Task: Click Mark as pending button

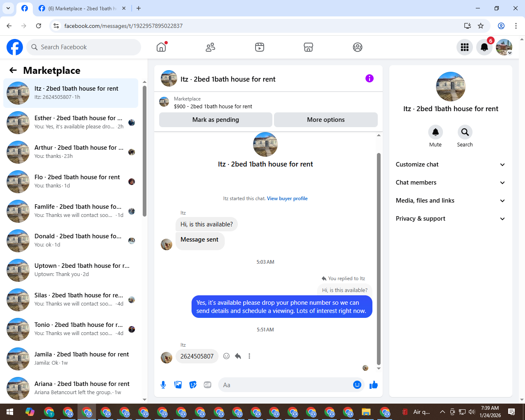Action: coord(216,120)
